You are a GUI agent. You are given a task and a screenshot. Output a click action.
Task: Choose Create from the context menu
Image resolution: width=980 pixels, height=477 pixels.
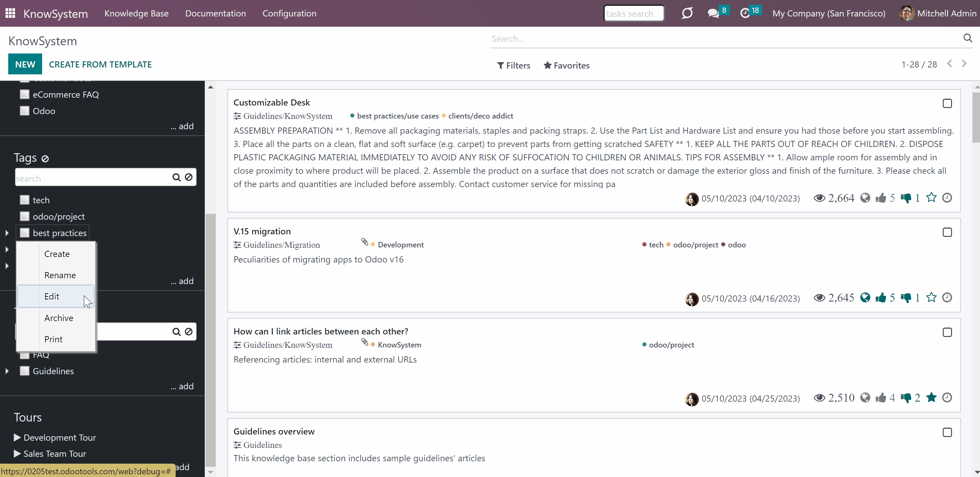(56, 254)
